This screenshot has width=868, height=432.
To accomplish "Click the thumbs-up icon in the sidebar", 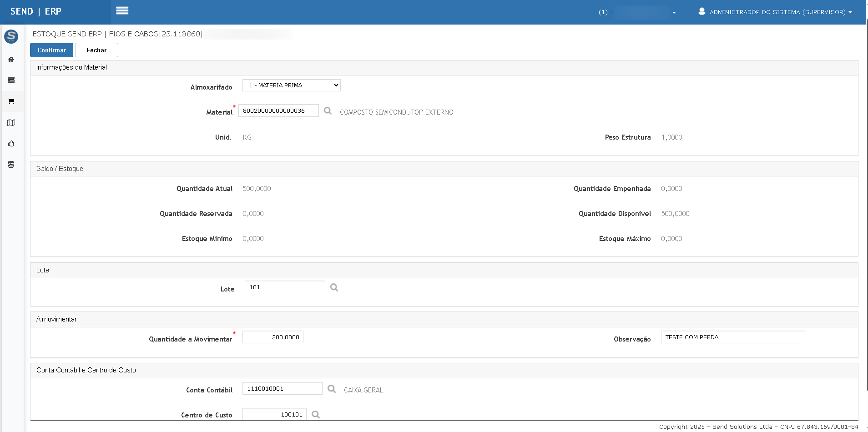I will [11, 144].
